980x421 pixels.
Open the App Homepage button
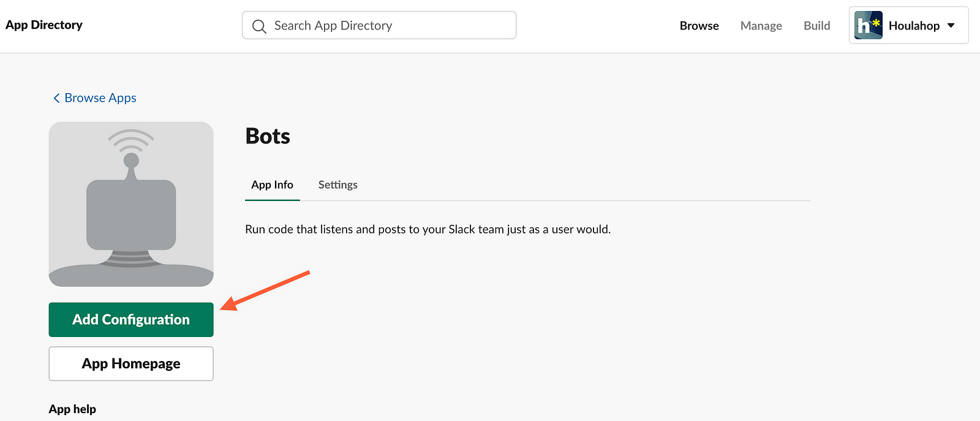[131, 363]
